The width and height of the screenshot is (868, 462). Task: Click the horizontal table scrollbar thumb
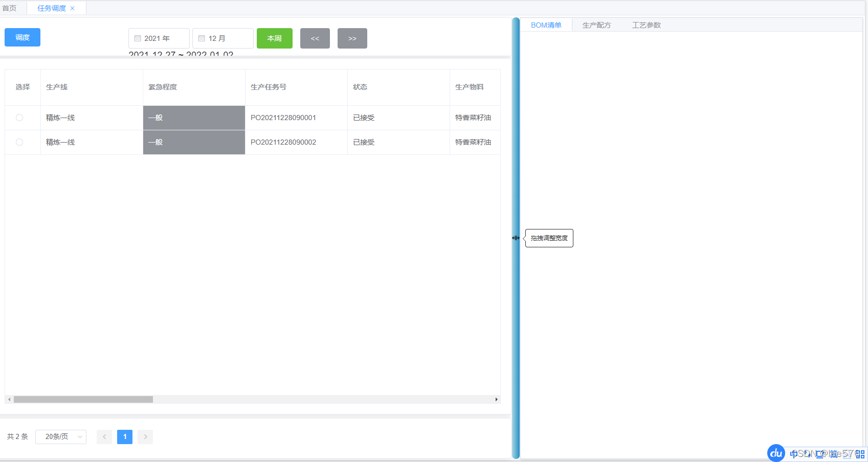83,399
